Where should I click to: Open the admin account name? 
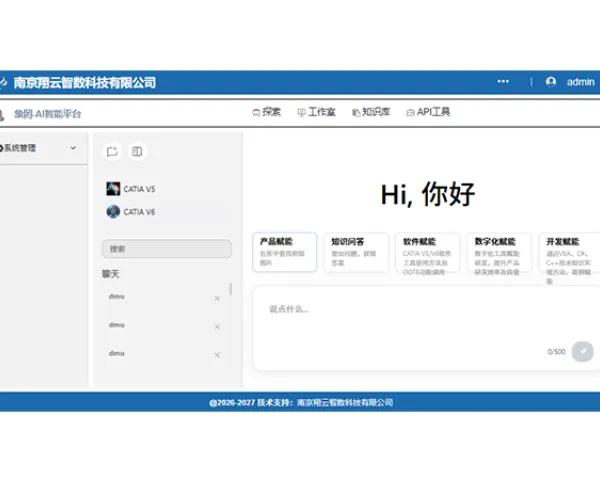pos(580,82)
